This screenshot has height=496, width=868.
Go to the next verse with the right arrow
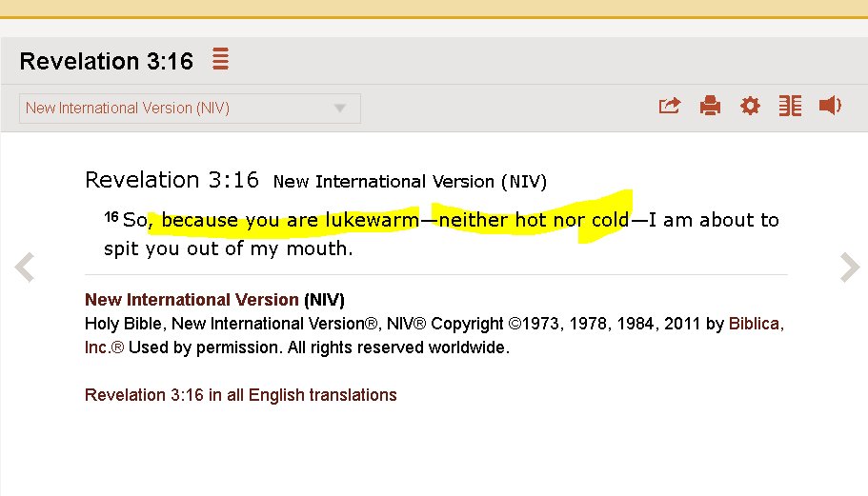(x=849, y=268)
